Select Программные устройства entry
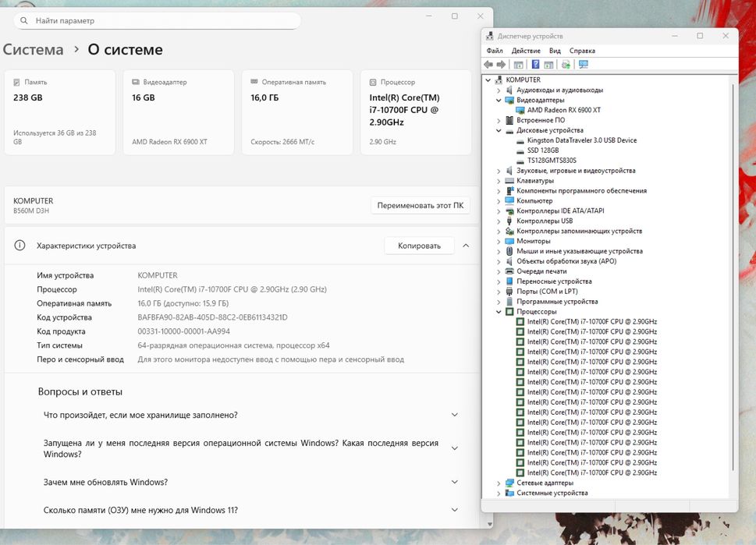 [557, 302]
